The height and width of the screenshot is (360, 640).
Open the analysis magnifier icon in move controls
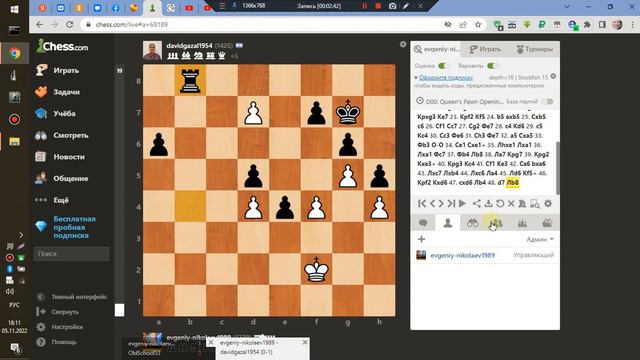[x=535, y=203]
